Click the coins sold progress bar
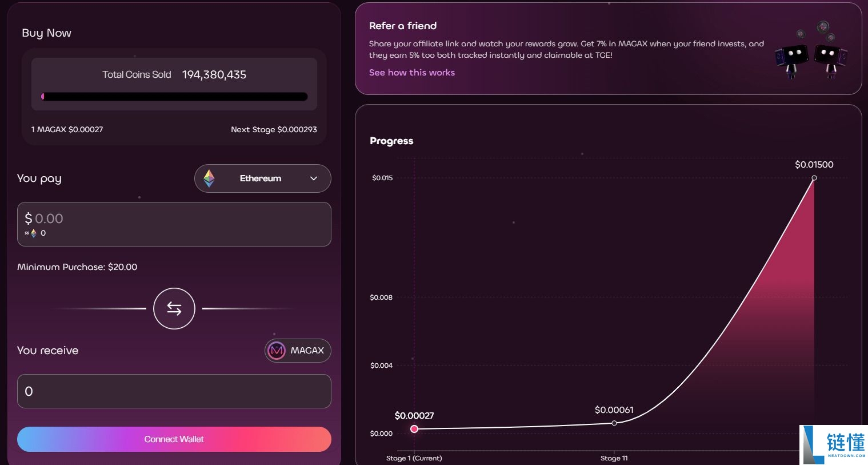 174,97
